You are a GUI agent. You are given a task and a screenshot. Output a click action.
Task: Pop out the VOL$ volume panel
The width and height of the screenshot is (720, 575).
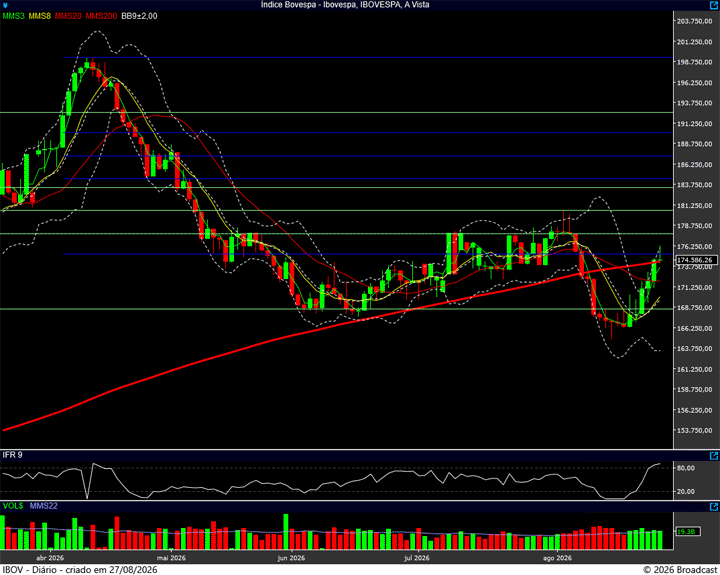pyautogui.click(x=714, y=507)
